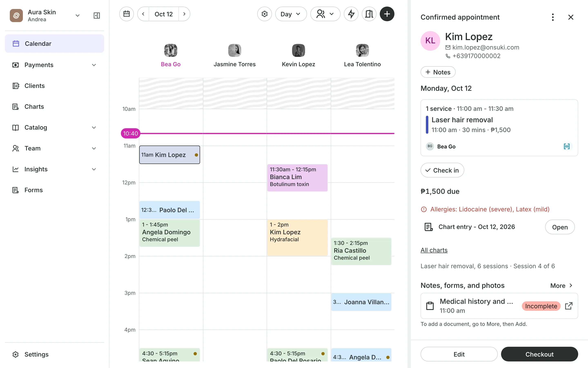This screenshot has width=588, height=368.
Task: Click the Check in button
Action: [442, 170]
